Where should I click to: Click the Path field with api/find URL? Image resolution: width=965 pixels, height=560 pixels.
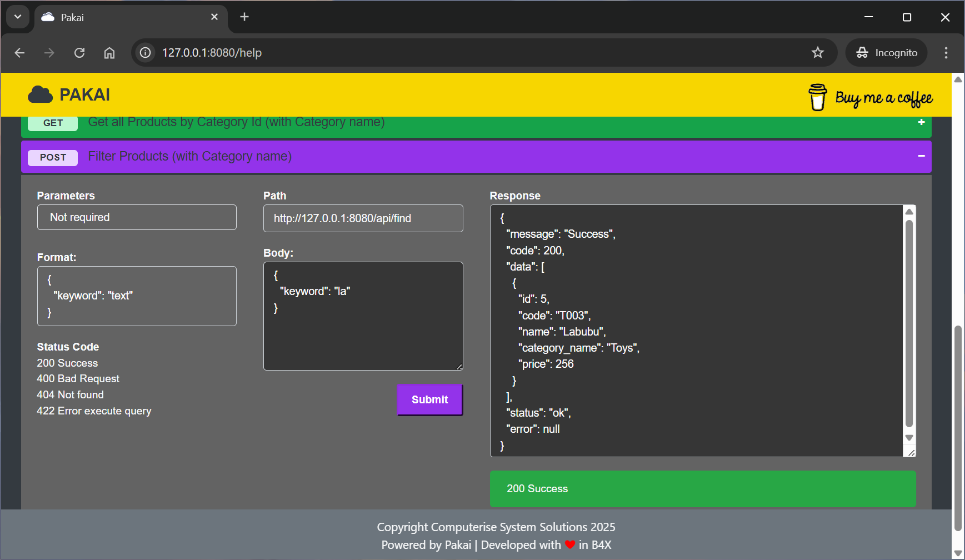pyautogui.click(x=363, y=218)
